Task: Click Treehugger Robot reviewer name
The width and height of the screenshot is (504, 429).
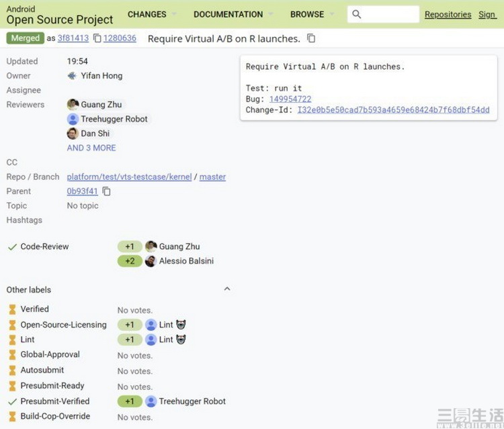Action: click(114, 119)
